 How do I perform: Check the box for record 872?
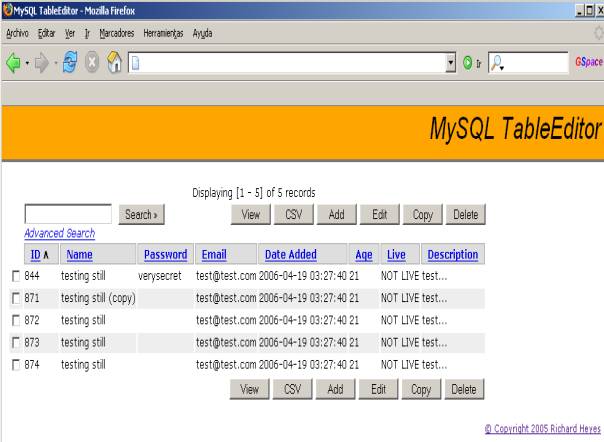coord(16,321)
